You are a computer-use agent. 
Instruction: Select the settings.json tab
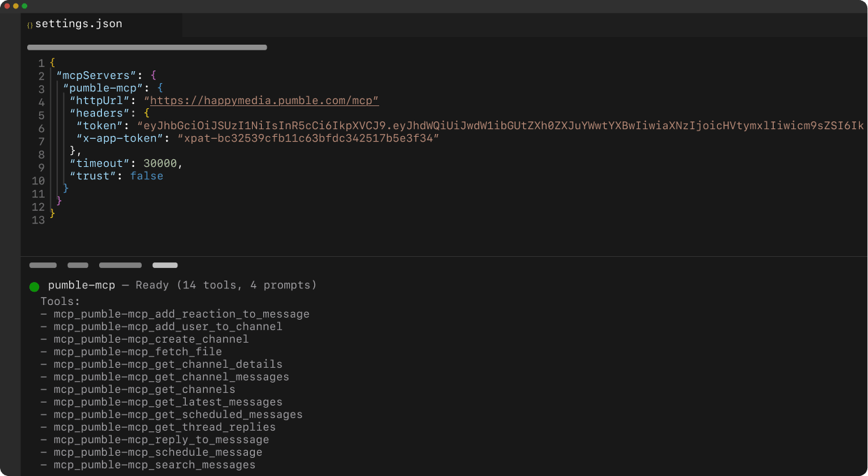coord(102,24)
